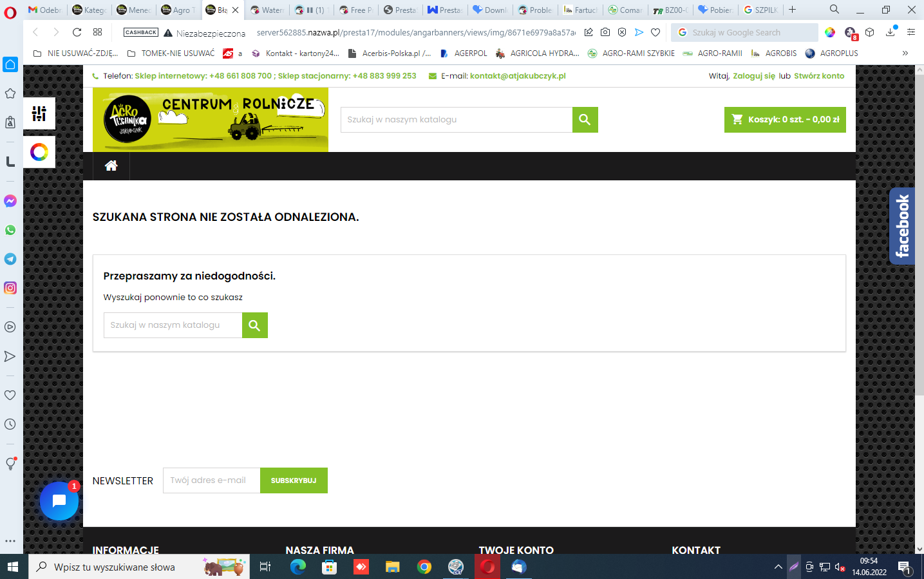
Task: Open the Messenger panel in the Opera sidebar
Action: (x=10, y=201)
